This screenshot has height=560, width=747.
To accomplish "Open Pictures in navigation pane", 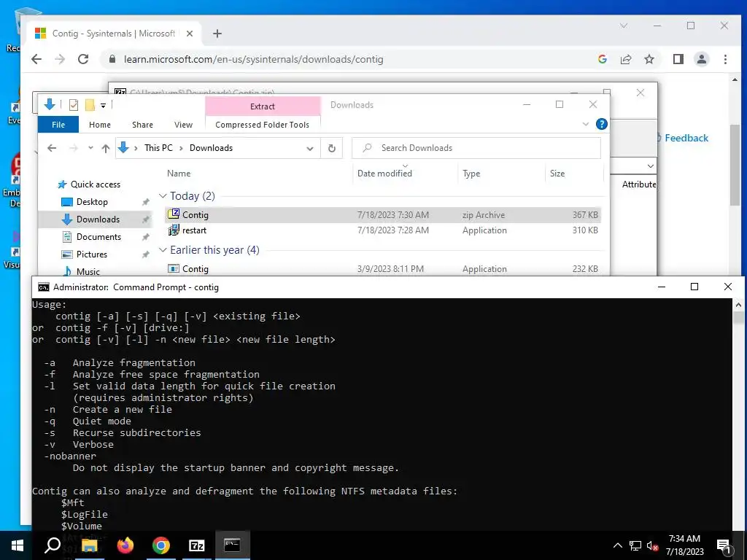I will click(91, 254).
